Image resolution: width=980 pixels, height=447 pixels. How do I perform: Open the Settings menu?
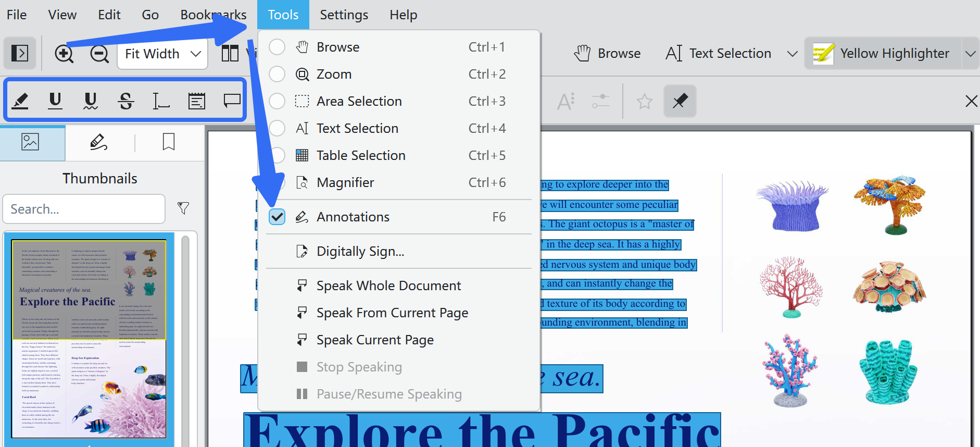pos(344,15)
